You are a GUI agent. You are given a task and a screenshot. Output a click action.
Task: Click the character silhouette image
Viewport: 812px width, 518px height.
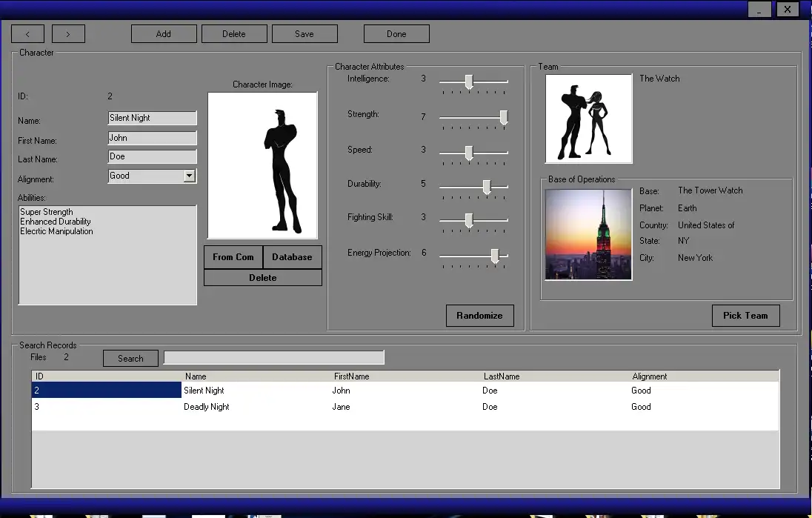pos(262,165)
